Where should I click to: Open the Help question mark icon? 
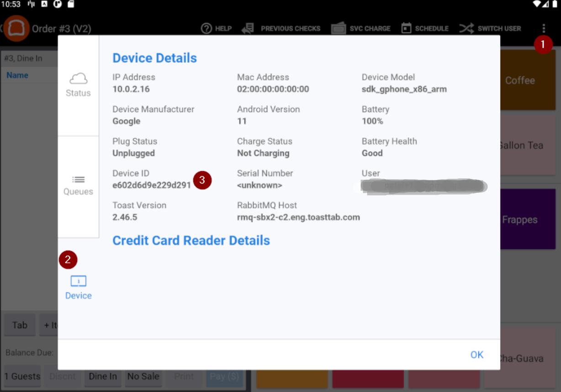(207, 28)
